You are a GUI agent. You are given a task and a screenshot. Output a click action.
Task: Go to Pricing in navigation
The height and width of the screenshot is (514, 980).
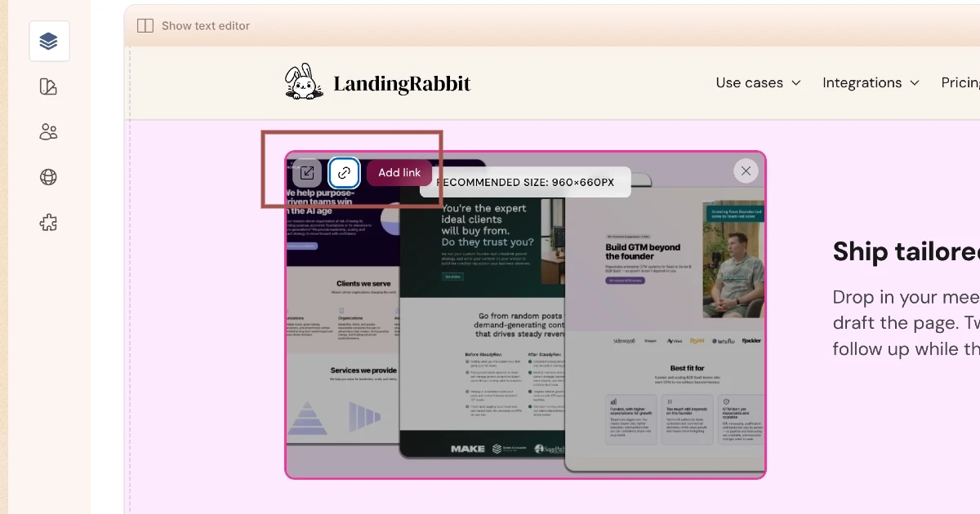point(960,83)
